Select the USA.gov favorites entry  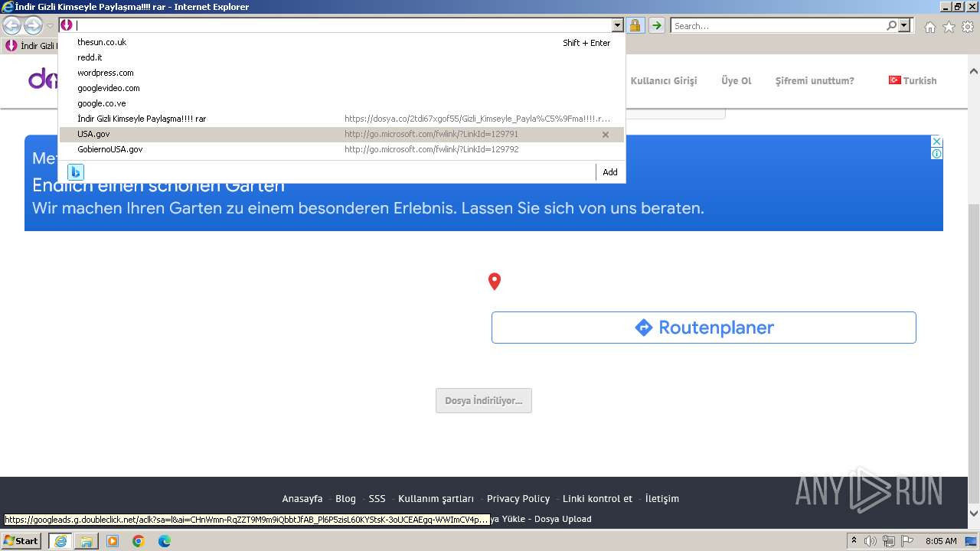tap(341, 134)
